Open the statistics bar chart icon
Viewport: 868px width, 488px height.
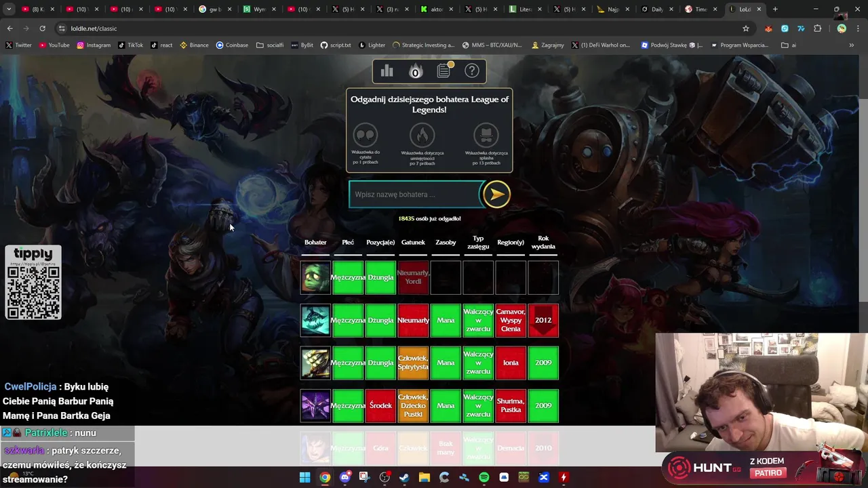click(387, 70)
